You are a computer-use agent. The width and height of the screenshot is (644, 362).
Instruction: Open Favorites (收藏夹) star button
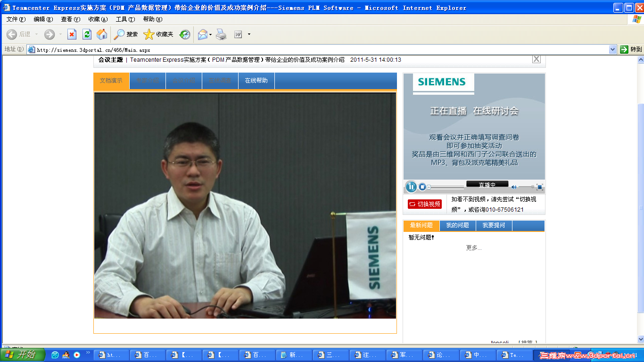[x=158, y=34]
